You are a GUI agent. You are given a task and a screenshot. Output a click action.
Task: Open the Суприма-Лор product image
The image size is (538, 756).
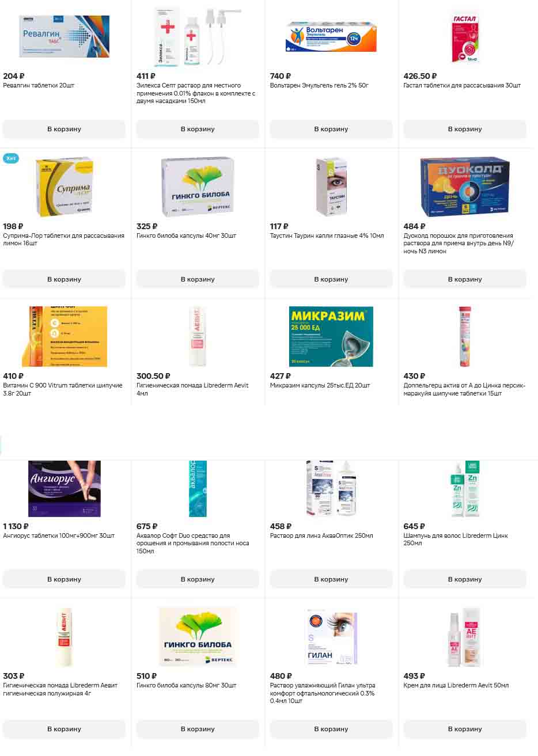pos(64,187)
